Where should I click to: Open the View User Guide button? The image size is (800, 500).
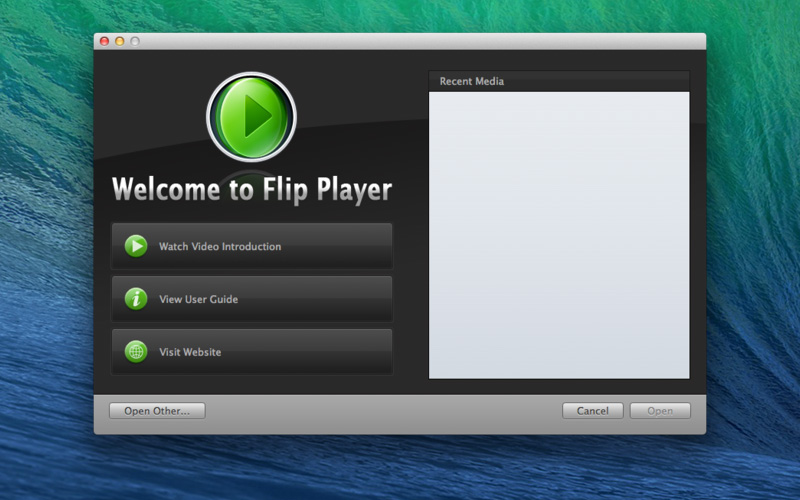(x=252, y=299)
